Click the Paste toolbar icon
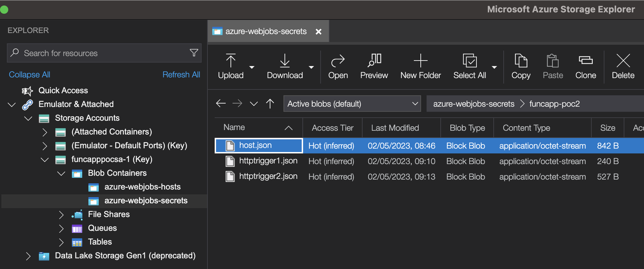Screen dimensions: 644x269 (552, 61)
